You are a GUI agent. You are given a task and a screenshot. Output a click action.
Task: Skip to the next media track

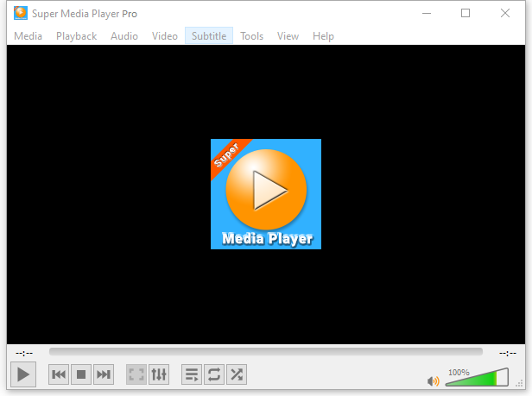tap(104, 374)
